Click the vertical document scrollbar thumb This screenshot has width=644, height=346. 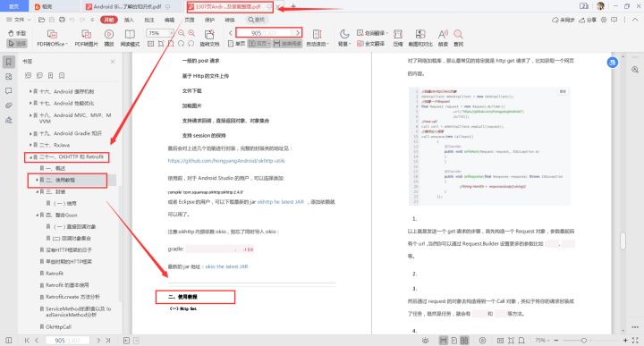pyautogui.click(x=623, y=241)
